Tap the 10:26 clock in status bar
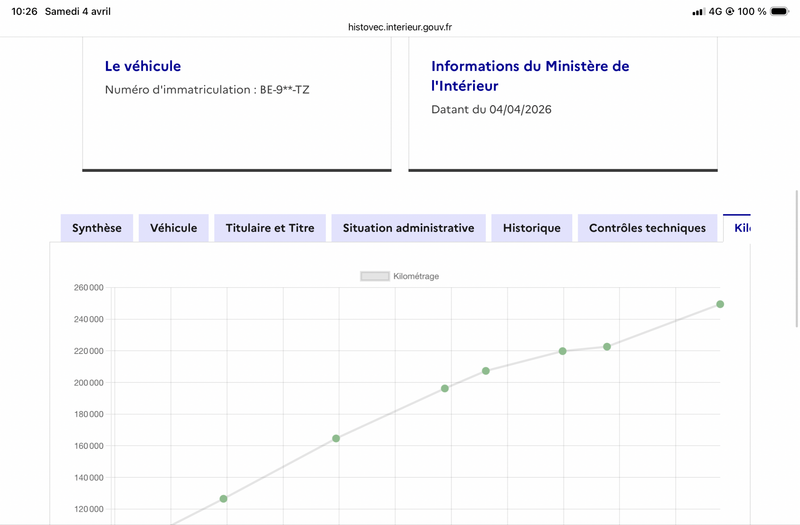Viewport: 800px width, 525px height. (x=24, y=11)
